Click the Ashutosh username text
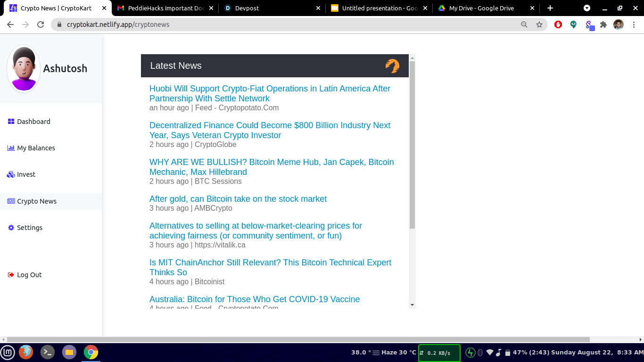This screenshot has width=644, height=362. 65,68
